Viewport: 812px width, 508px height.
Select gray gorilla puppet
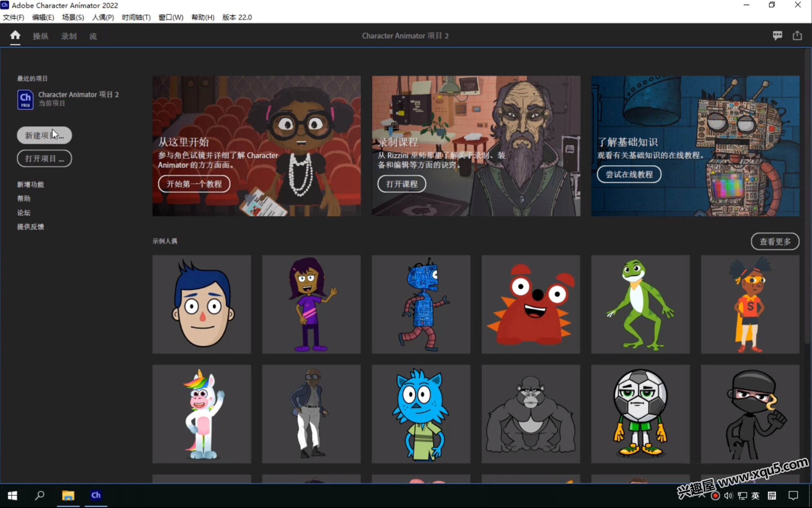click(x=531, y=414)
